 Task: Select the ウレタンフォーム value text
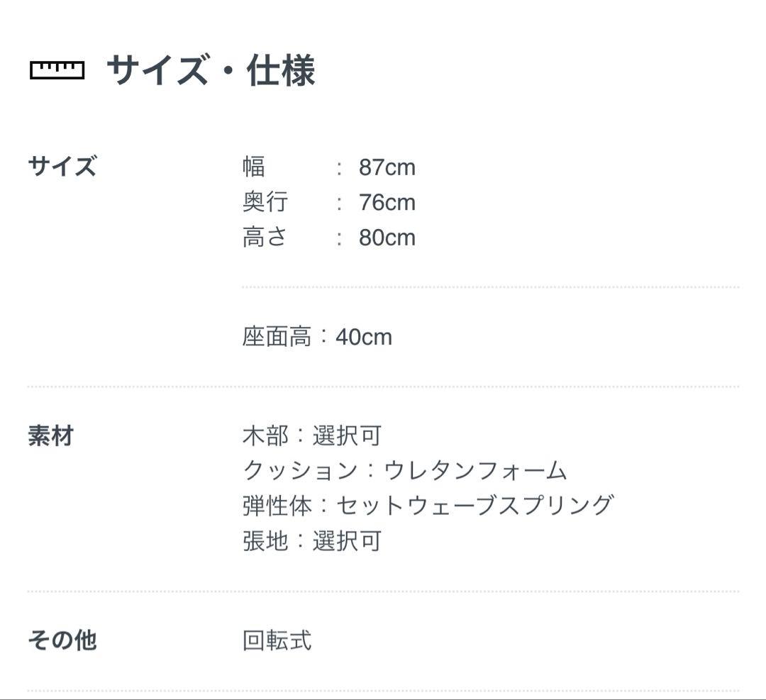[x=475, y=470]
